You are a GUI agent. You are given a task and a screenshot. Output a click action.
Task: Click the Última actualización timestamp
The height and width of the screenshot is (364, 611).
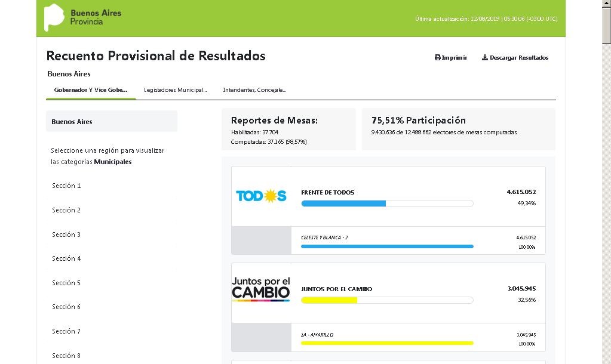pyautogui.click(x=486, y=18)
